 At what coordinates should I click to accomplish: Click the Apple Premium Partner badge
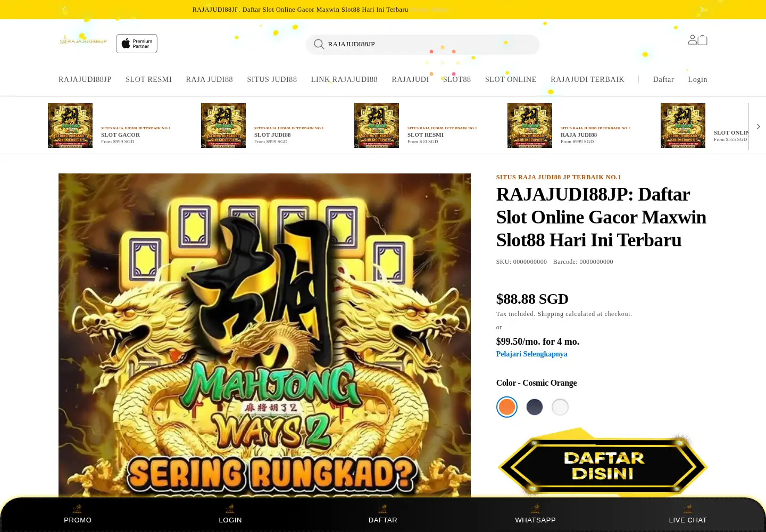pos(137,44)
